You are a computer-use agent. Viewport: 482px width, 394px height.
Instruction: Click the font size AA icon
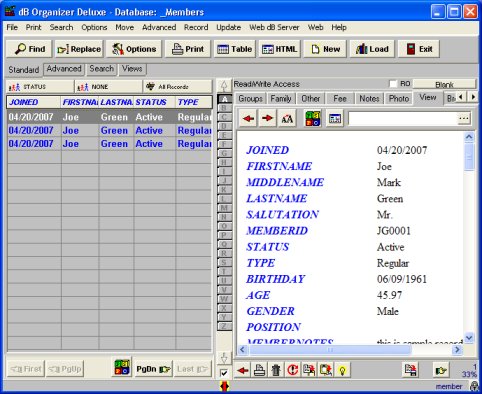coord(287,118)
